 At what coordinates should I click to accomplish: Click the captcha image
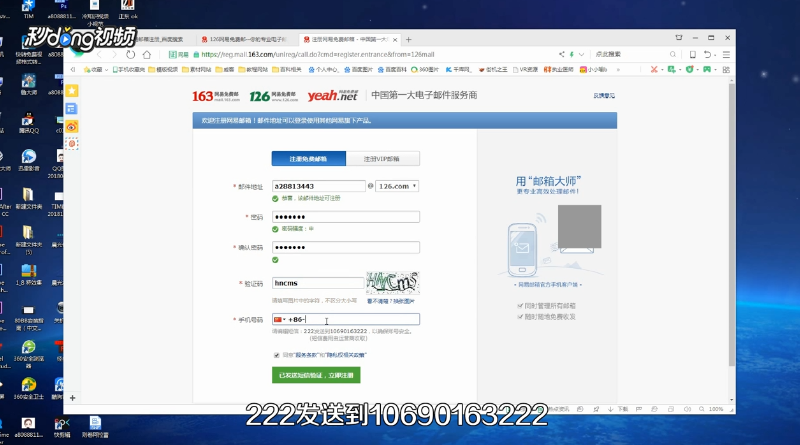392,283
